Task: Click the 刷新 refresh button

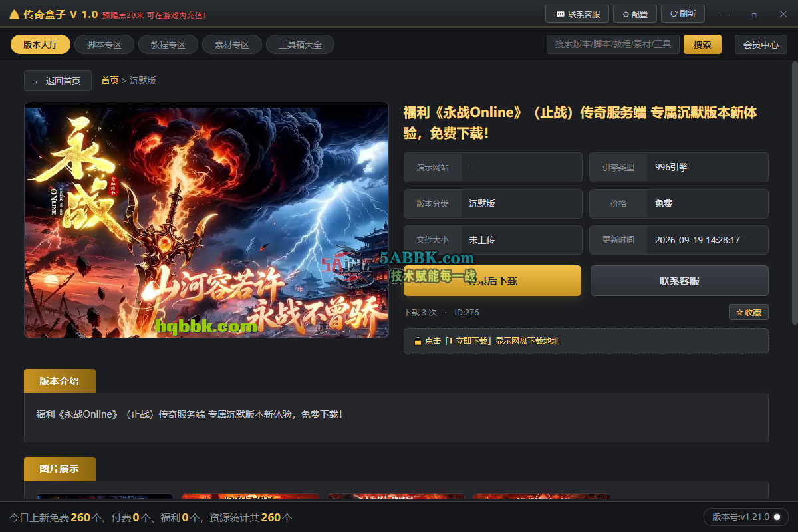Action: (x=683, y=14)
